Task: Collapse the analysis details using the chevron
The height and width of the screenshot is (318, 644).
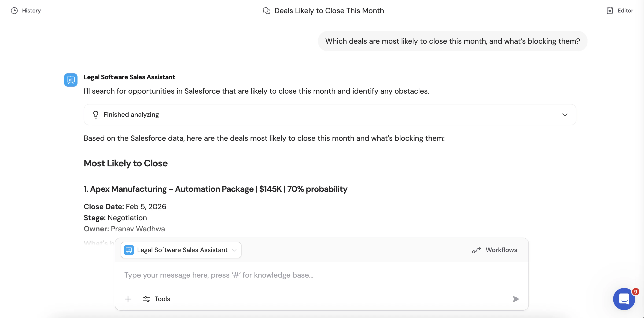Action: click(x=565, y=115)
